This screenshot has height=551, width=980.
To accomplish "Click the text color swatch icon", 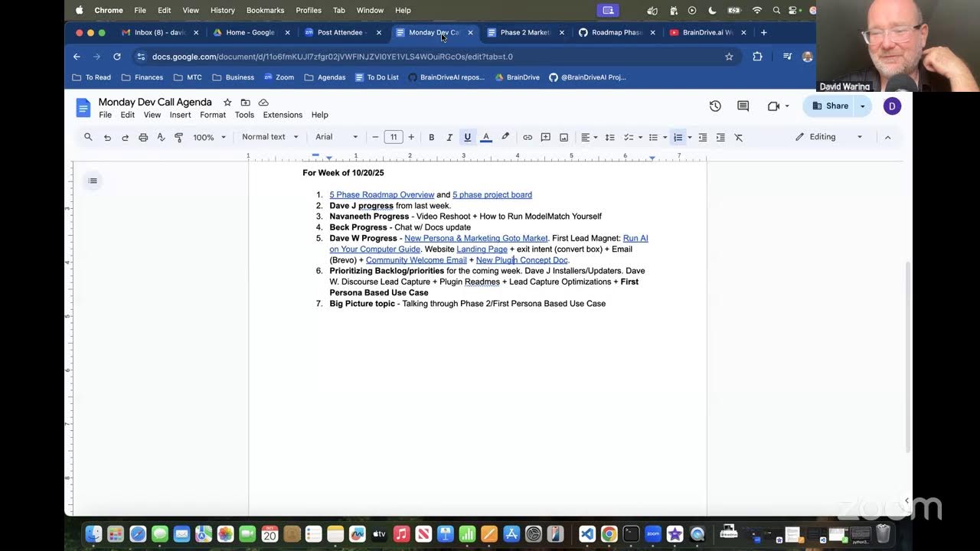I will 485,137.
